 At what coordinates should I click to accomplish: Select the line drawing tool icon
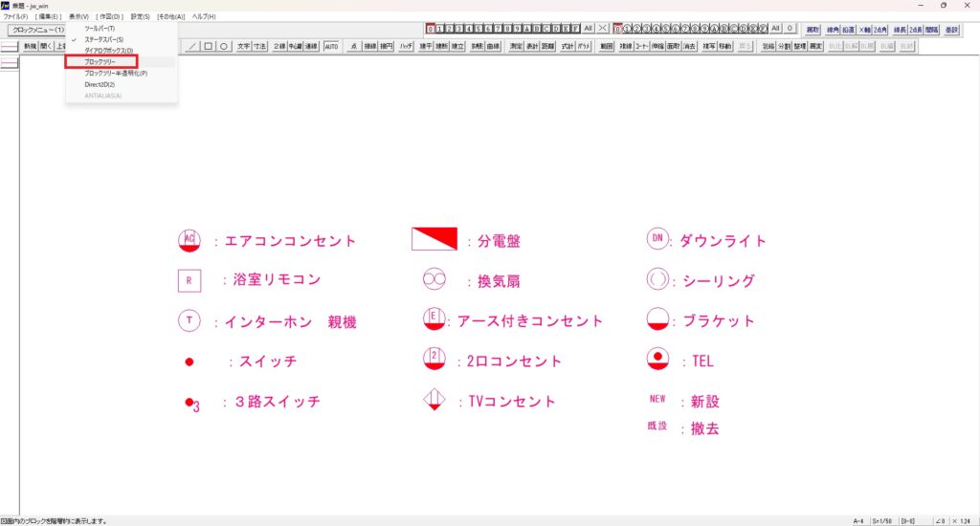(192, 45)
